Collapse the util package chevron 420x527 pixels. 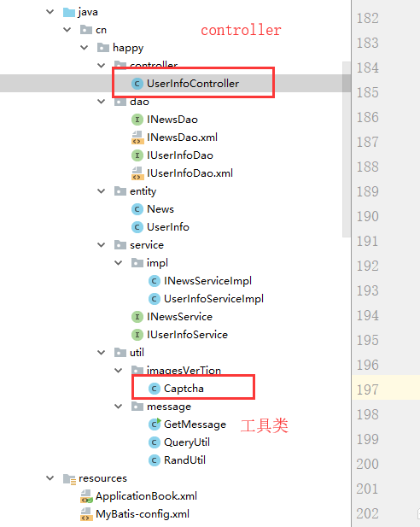point(101,352)
